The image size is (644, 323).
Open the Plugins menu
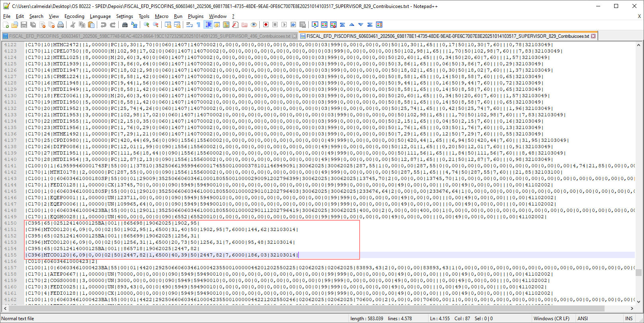click(196, 16)
